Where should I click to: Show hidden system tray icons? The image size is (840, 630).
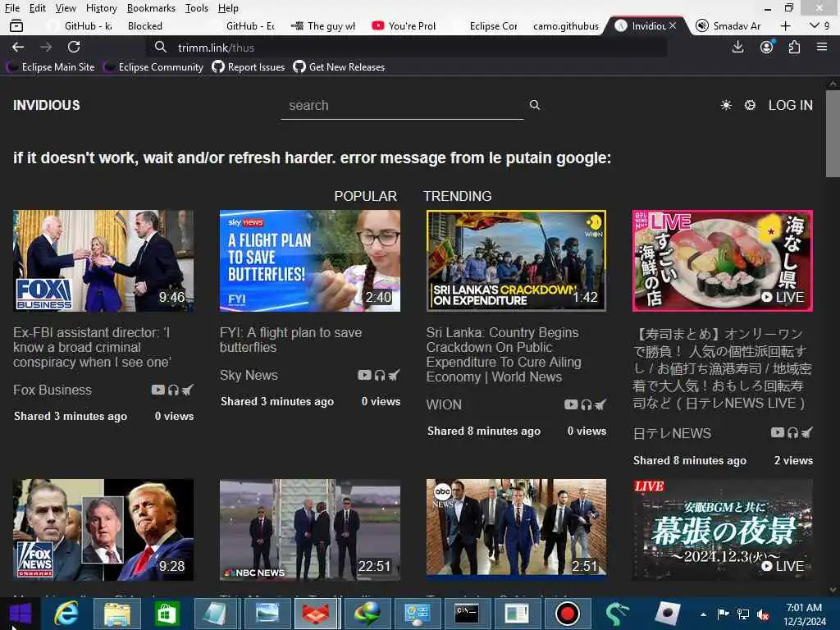click(x=703, y=614)
